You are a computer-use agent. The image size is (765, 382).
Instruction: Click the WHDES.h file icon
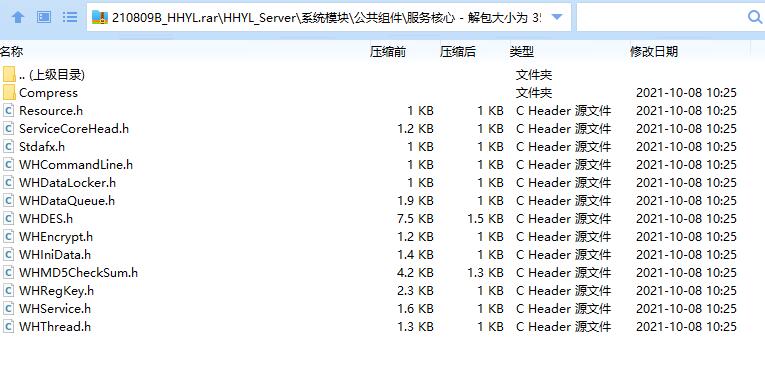click(8, 219)
